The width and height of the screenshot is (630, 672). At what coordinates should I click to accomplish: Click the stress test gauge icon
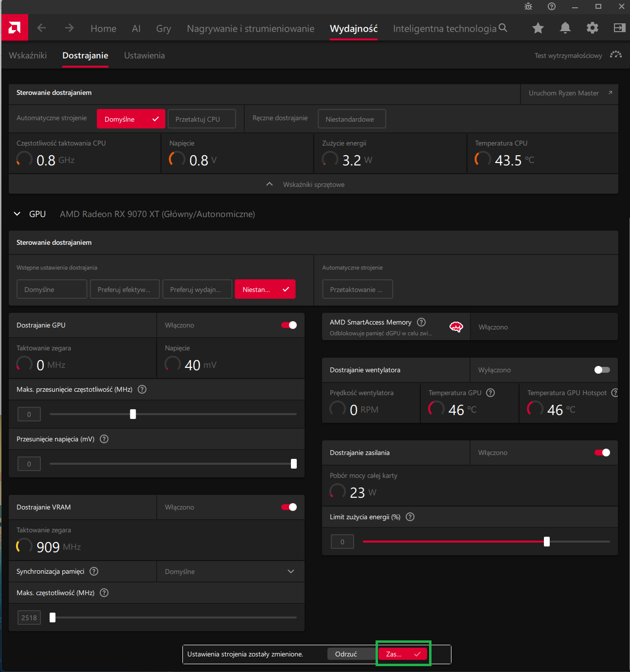(x=616, y=54)
